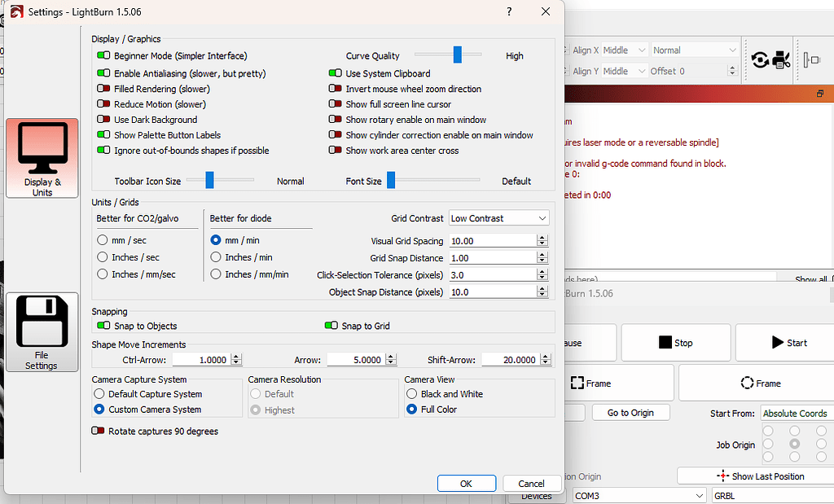Viewport: 834px width, 504px height.
Task: Enable the Inches / sec units option
Action: (x=103, y=257)
